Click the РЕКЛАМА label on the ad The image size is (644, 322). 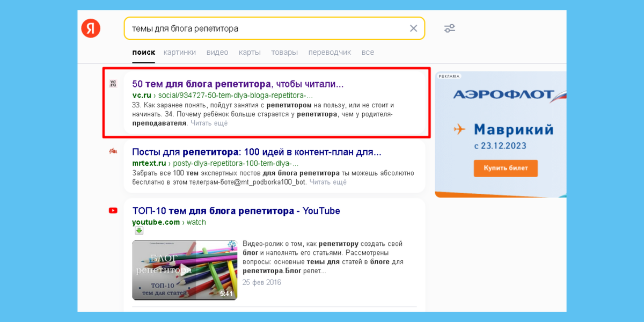449,76
